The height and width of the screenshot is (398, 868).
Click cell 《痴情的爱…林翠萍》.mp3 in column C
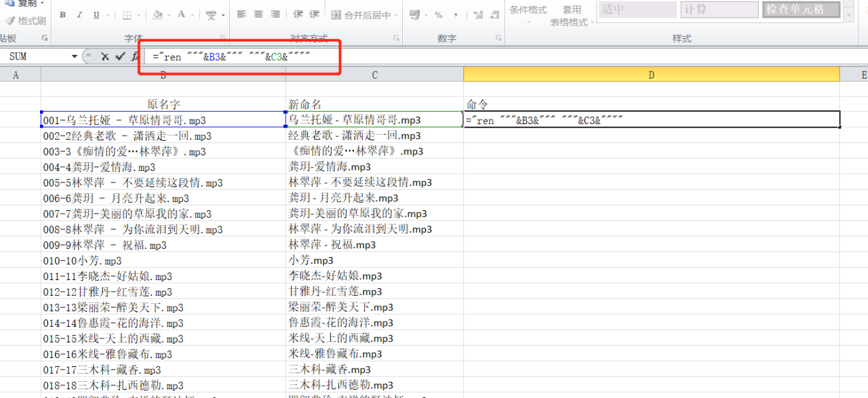click(x=374, y=151)
